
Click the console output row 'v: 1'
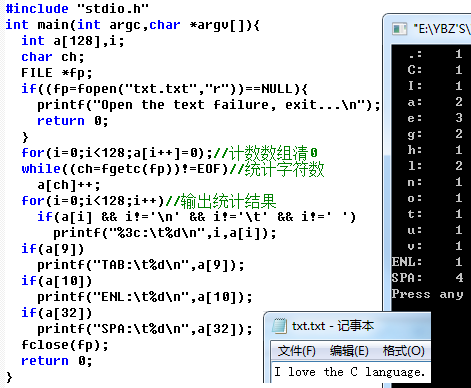[x=435, y=246]
